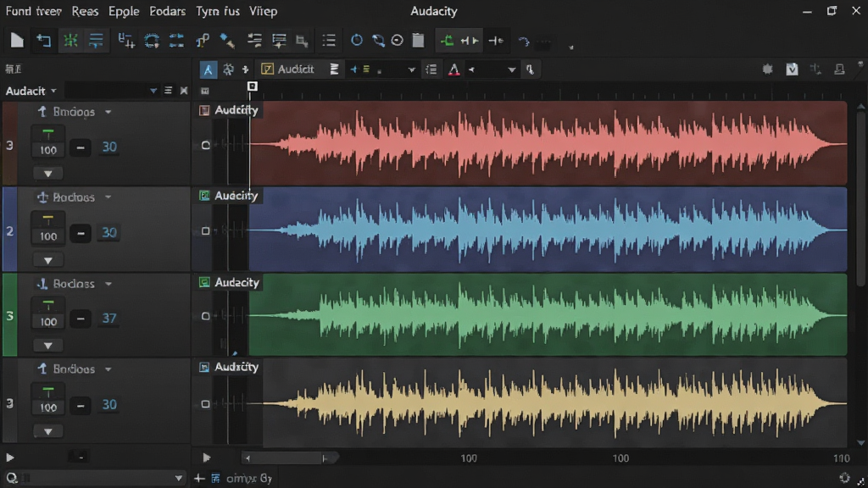Screen dimensions: 868x488
Task: Click the new file page icon
Action: [x=17, y=41]
